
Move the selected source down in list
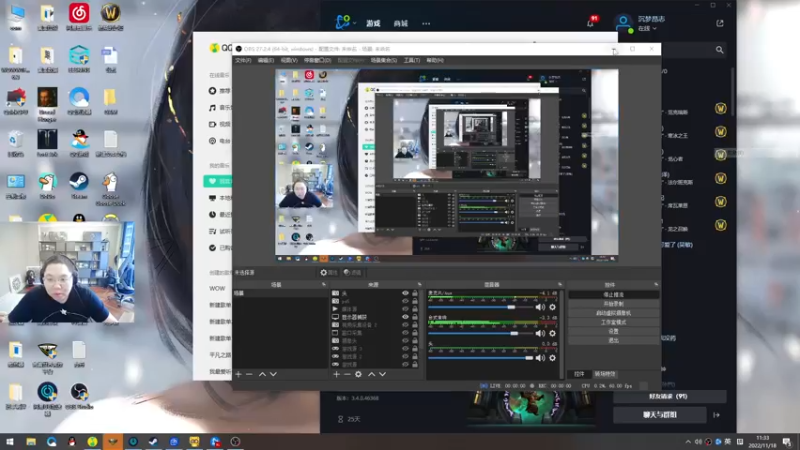pos(382,374)
